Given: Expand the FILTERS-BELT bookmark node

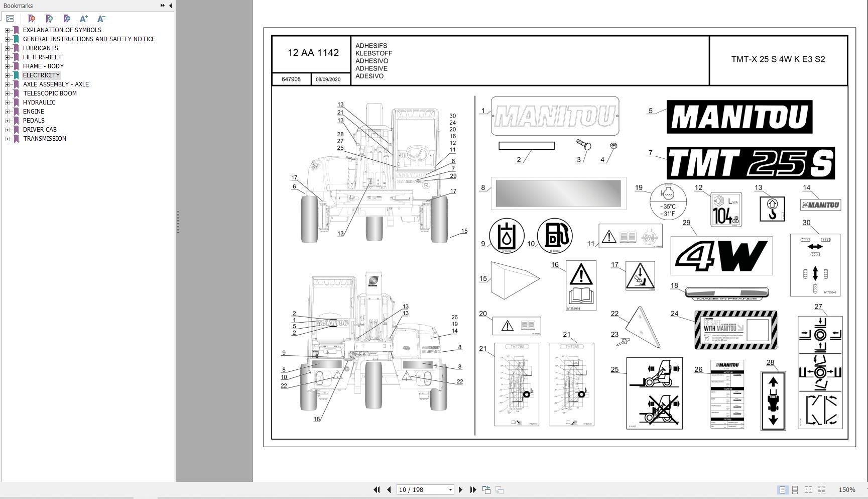Looking at the screenshot, I should pyautogui.click(x=8, y=57).
